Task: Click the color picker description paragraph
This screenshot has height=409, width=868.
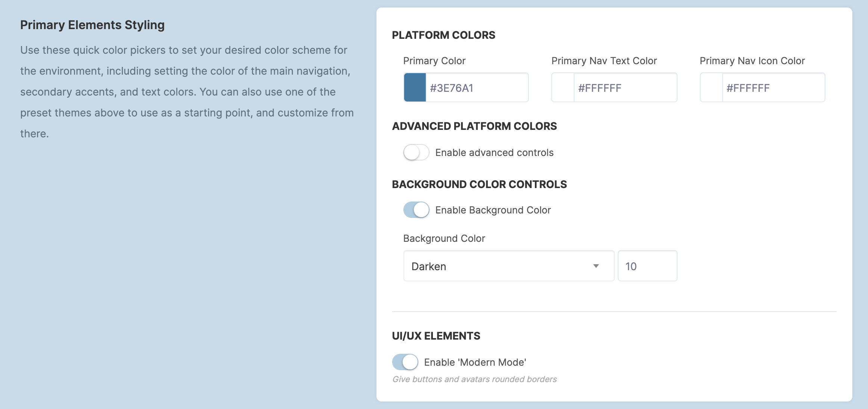Action: tap(187, 92)
